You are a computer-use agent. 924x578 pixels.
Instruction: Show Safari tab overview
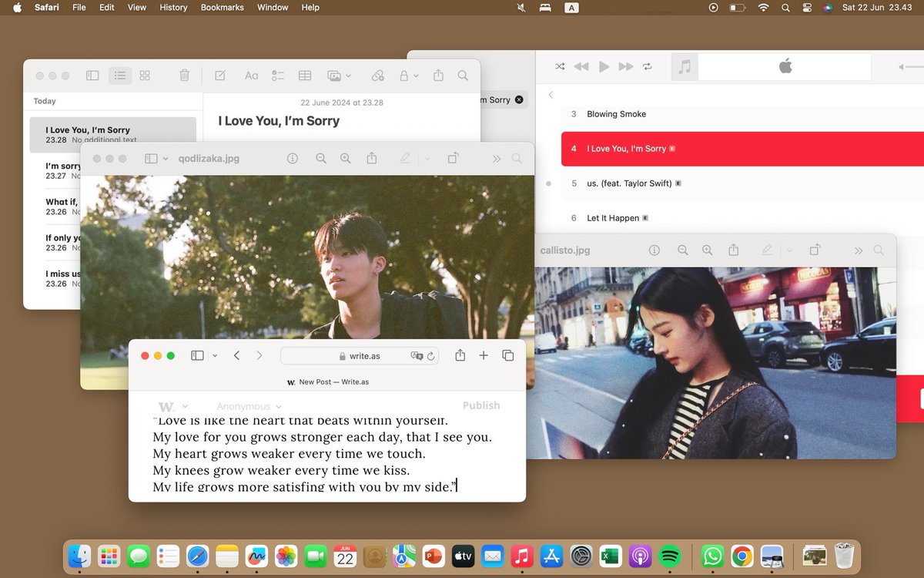pos(508,355)
